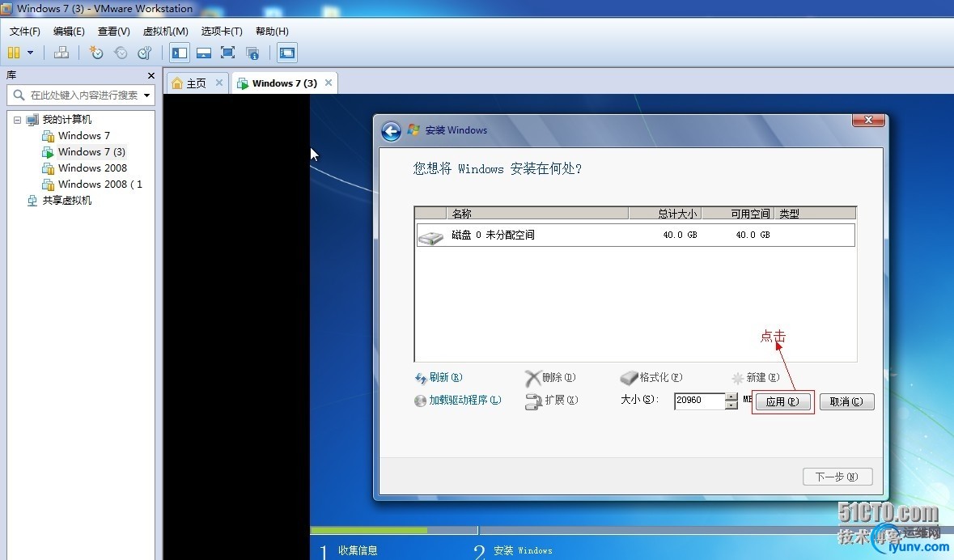Click the 下一步(N) button
This screenshot has width=954, height=560.
pyautogui.click(x=837, y=477)
